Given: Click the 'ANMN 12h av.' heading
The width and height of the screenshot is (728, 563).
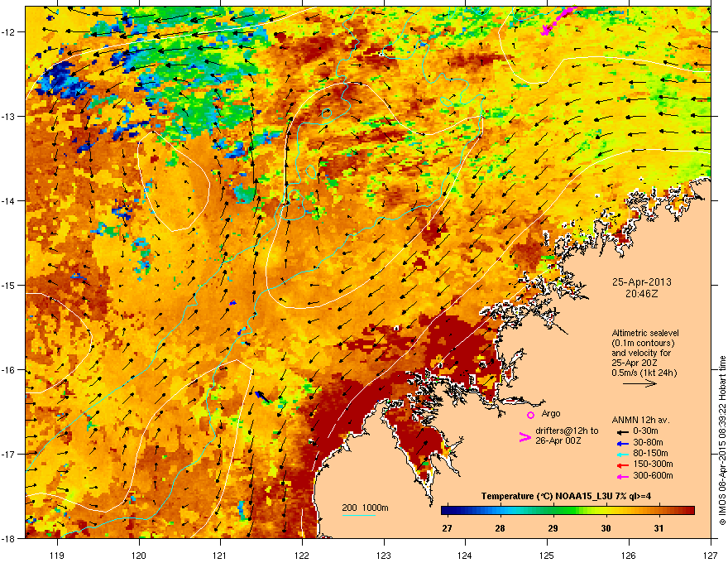Looking at the screenshot, I should [640, 420].
